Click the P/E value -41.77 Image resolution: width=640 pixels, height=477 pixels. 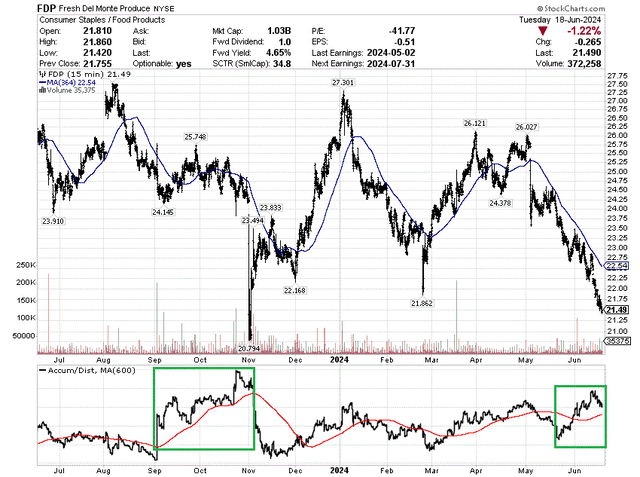pos(402,31)
